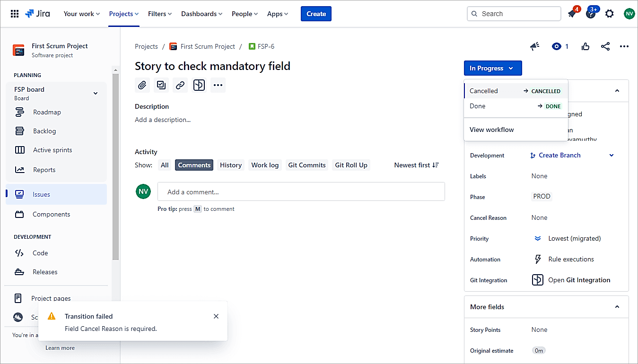The image size is (638, 364).
Task: Toggle the watch issue eye icon
Action: pos(557,46)
